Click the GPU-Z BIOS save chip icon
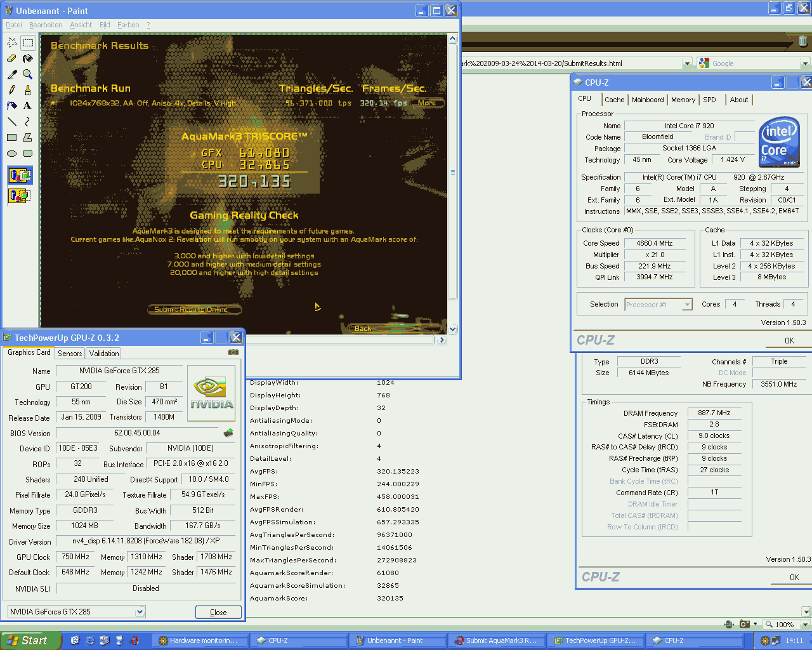The height and width of the screenshot is (650, 812). click(228, 433)
